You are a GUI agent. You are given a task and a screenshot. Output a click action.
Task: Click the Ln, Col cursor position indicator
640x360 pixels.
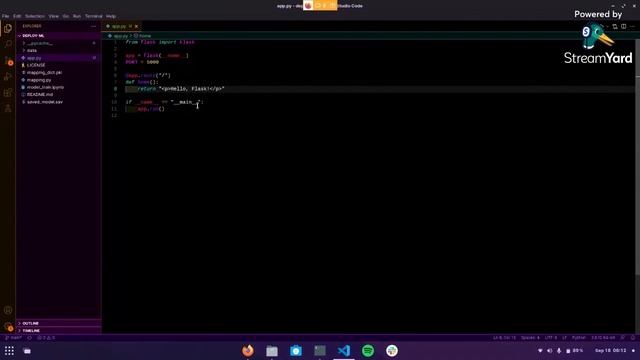click(x=504, y=338)
